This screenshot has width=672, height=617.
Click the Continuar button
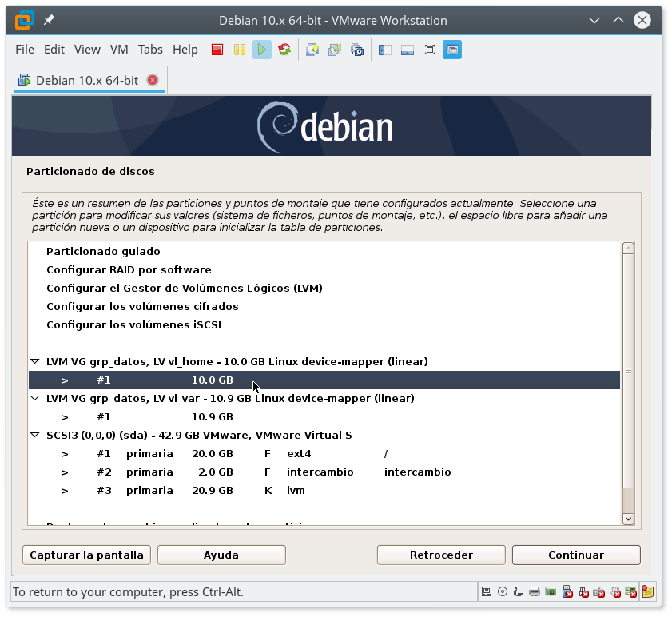pos(576,555)
